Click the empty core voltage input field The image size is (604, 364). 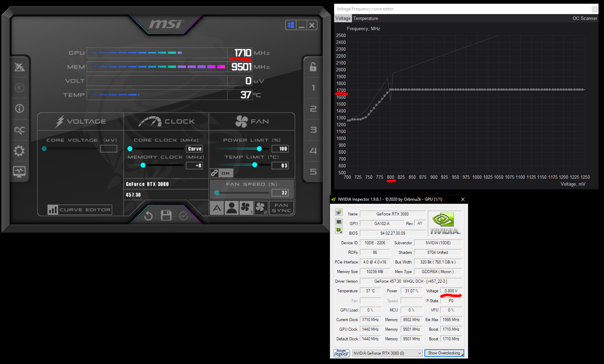point(109,149)
